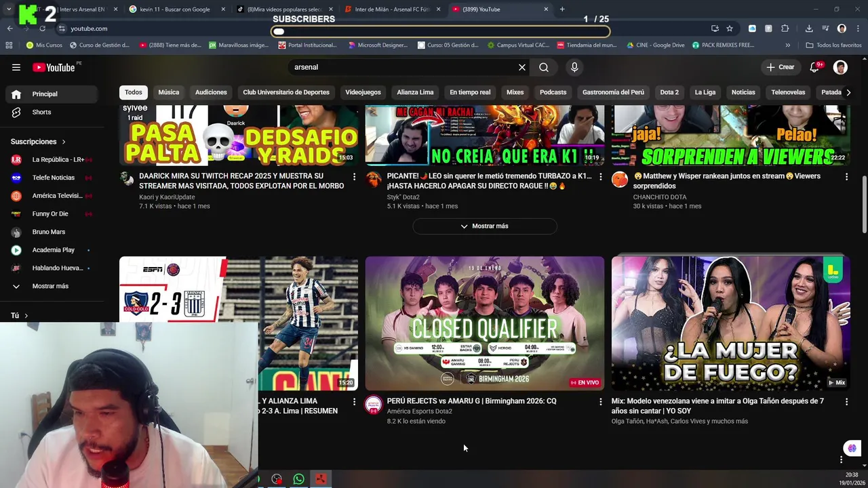Open the Crear menu
This screenshot has width=868, height=488.
780,67
